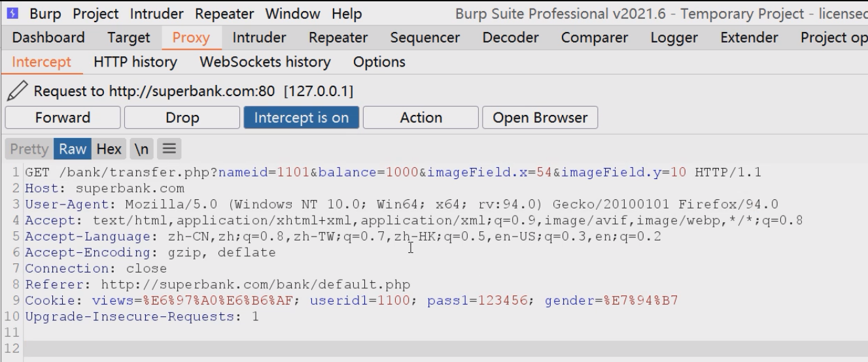Click the Open Browser button
This screenshot has height=362, width=868.
pyautogui.click(x=540, y=118)
